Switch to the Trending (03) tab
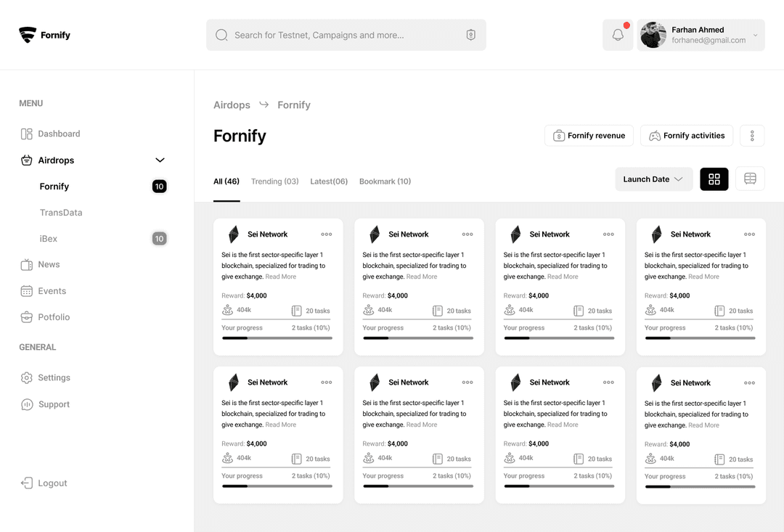The image size is (784, 532). pyautogui.click(x=274, y=181)
